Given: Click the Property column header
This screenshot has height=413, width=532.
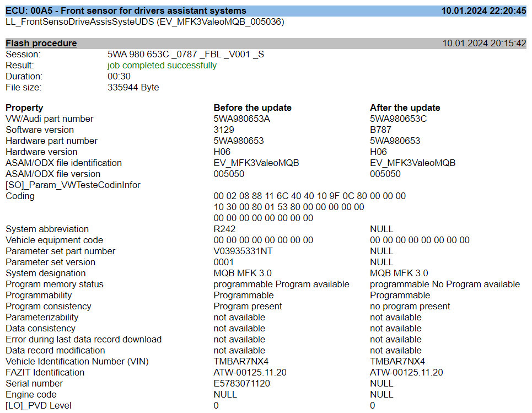Looking at the screenshot, I should coord(23,108).
